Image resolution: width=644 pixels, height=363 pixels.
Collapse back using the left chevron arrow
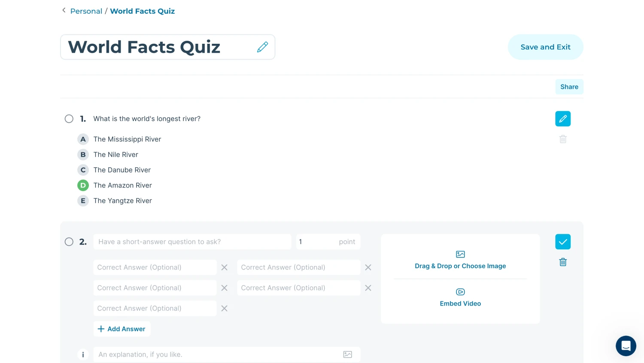pyautogui.click(x=64, y=10)
